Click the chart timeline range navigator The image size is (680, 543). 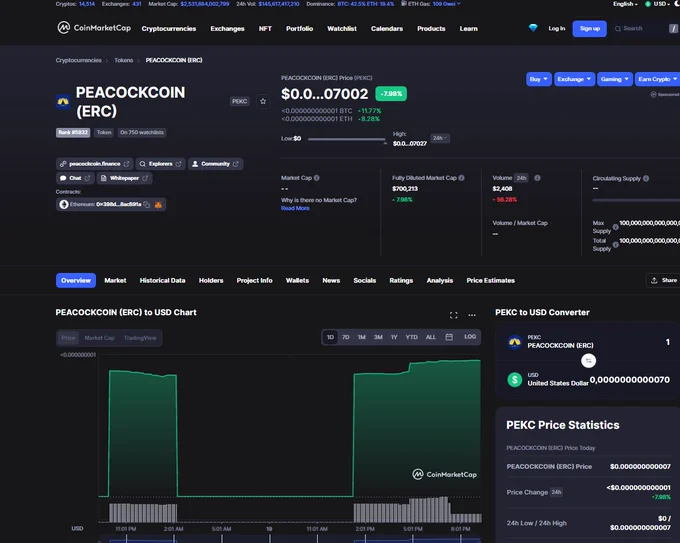click(x=290, y=540)
